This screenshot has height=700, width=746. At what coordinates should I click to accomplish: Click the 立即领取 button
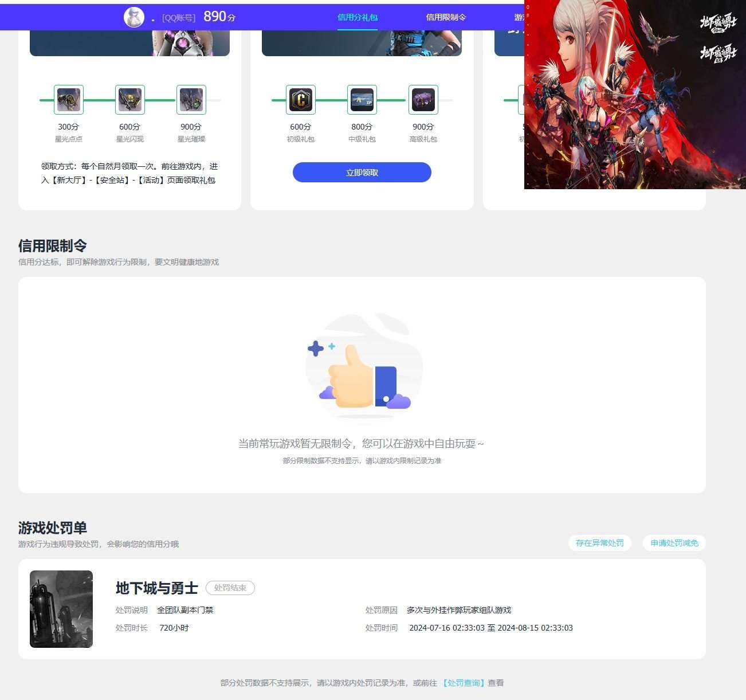pyautogui.click(x=362, y=173)
